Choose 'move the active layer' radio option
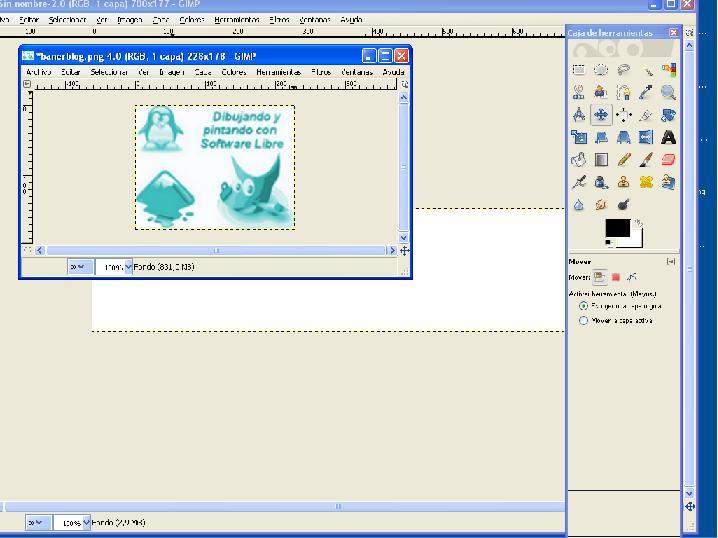The width and height of the screenshot is (718, 538). (x=583, y=321)
